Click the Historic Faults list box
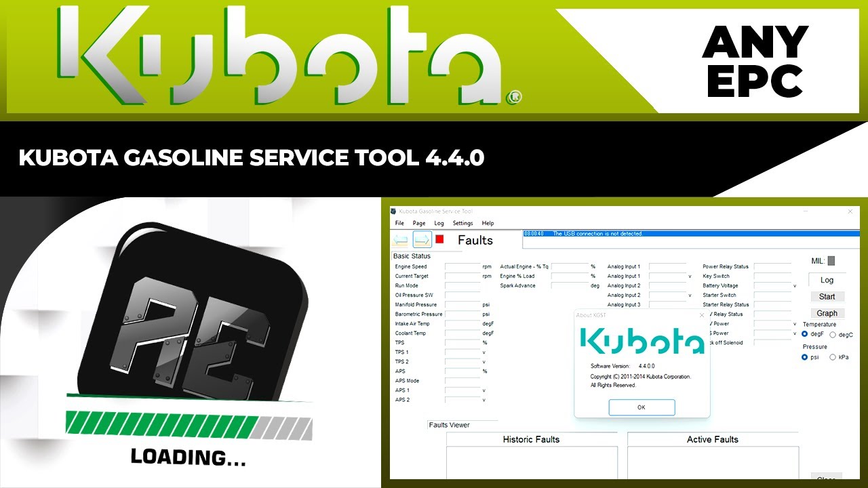868x488 pixels. click(532, 462)
